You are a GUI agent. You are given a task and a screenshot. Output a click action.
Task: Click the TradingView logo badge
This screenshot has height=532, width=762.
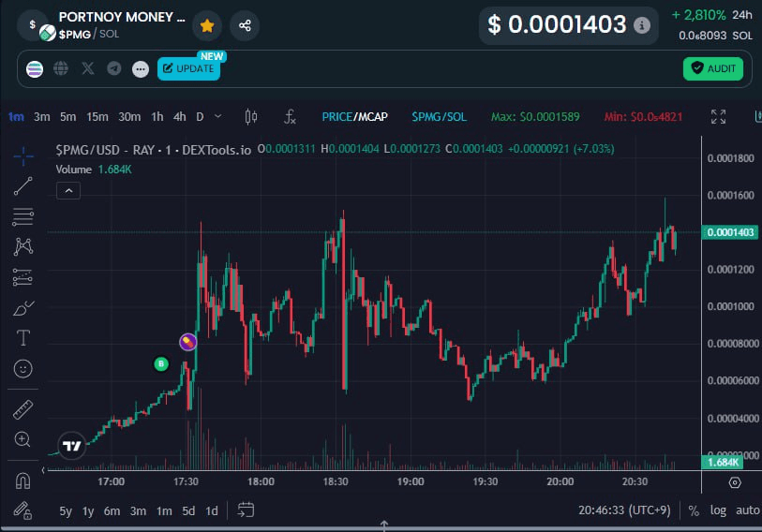click(72, 445)
